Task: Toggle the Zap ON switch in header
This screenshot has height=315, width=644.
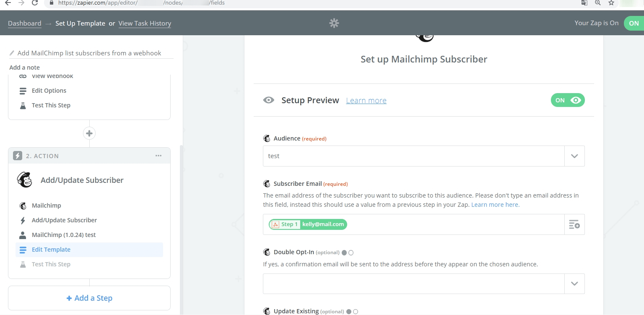Action: click(x=634, y=23)
